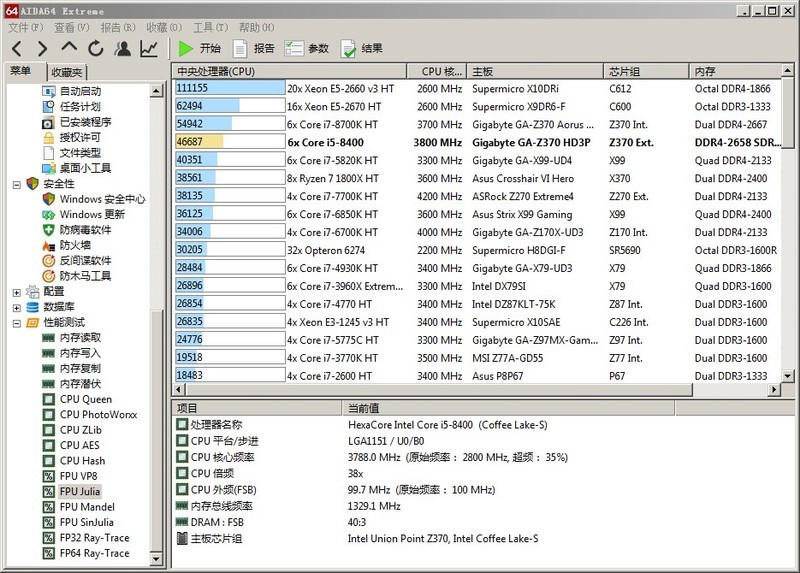Open the 文件(F) menu
Viewport: 800px width, 573px height.
(26, 27)
